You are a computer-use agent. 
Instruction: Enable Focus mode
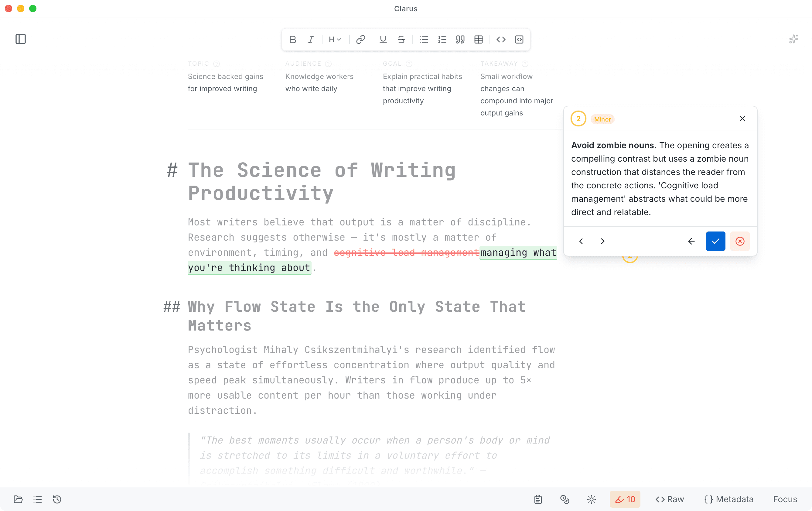click(785, 499)
